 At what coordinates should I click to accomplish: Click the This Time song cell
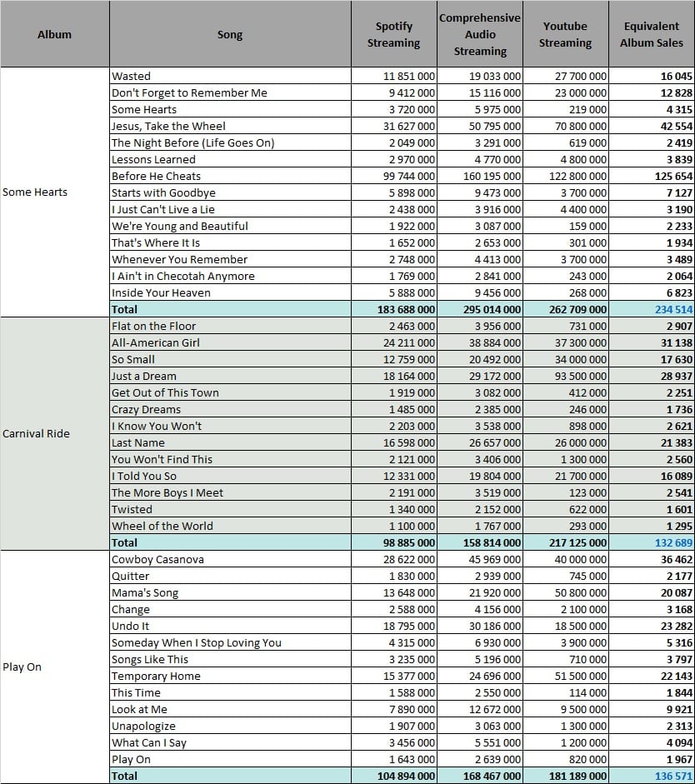230,692
